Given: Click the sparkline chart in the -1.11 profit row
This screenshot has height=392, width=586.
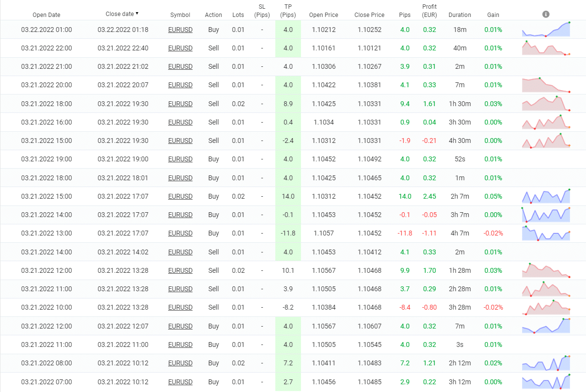Looking at the screenshot, I should coord(546,233).
